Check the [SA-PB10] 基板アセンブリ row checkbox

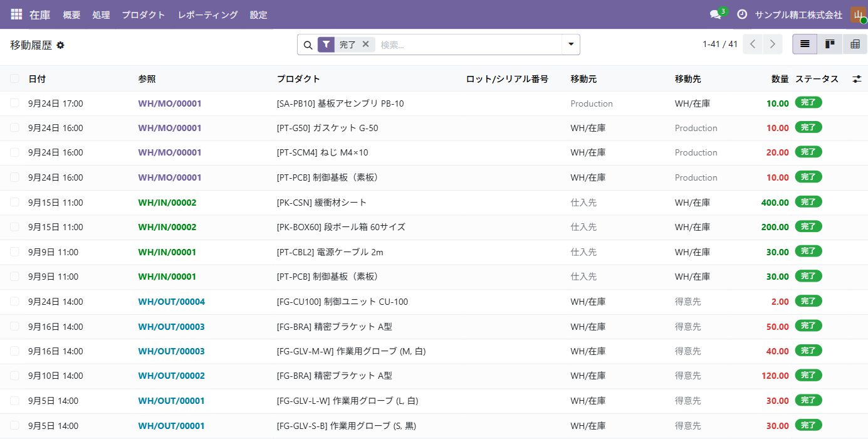coord(14,103)
